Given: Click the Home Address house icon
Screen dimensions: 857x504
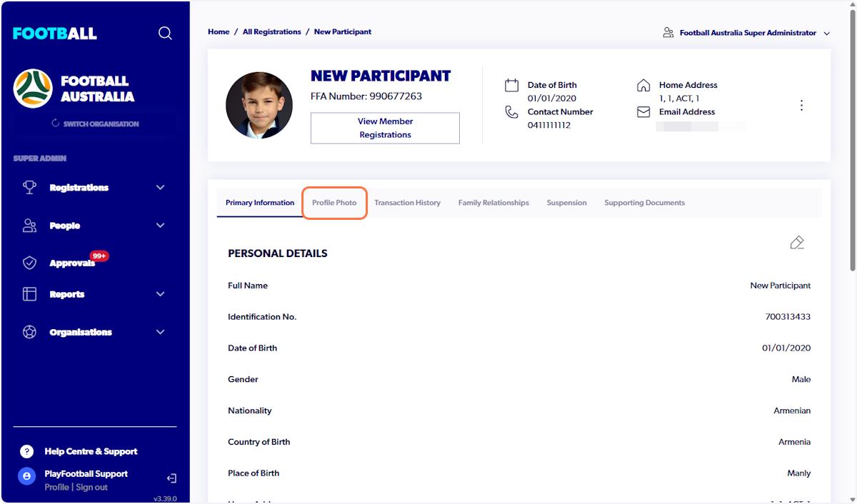Looking at the screenshot, I should pyautogui.click(x=643, y=85).
